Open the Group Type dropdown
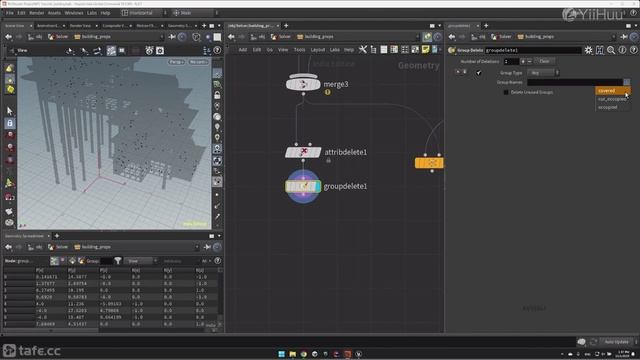640x360 pixels. click(x=543, y=73)
